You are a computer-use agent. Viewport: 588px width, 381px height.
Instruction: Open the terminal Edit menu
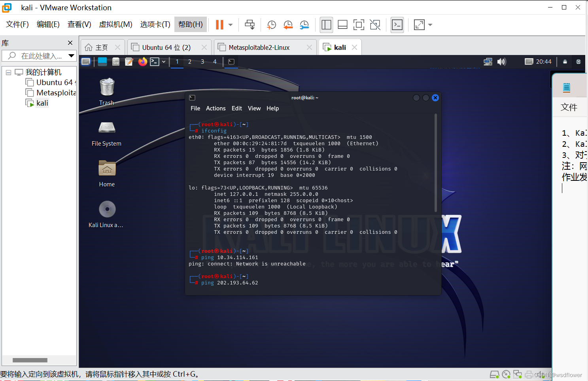[237, 108]
